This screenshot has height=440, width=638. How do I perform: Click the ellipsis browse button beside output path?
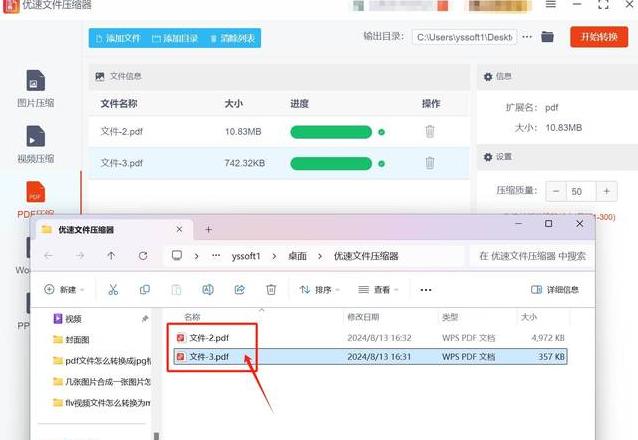(527, 37)
